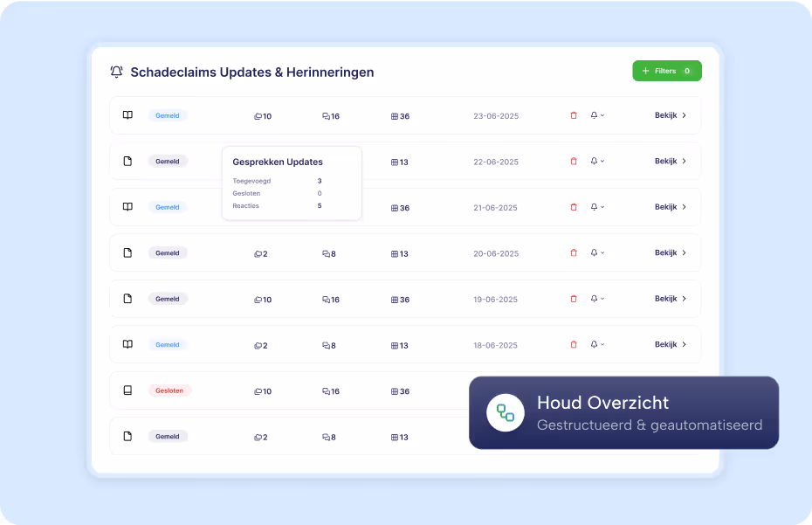Click the open book icon in first row
Image resolution: width=812 pixels, height=525 pixels.
click(x=127, y=115)
